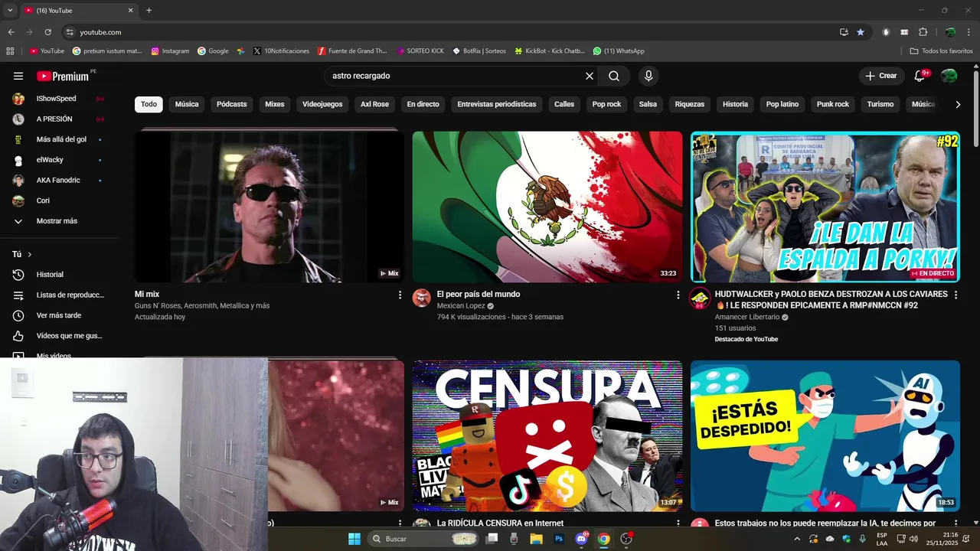Select the 'Todo' filter chip
This screenshot has width=980, height=551.
pos(149,104)
